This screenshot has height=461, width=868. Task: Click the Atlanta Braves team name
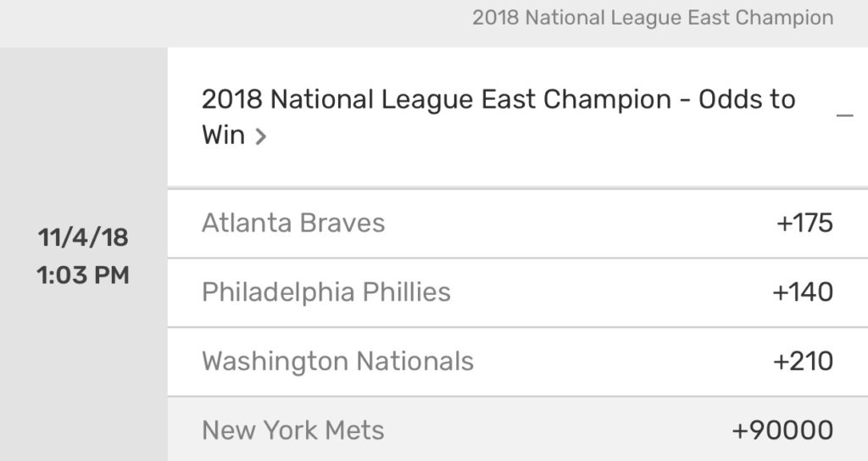coord(293,223)
